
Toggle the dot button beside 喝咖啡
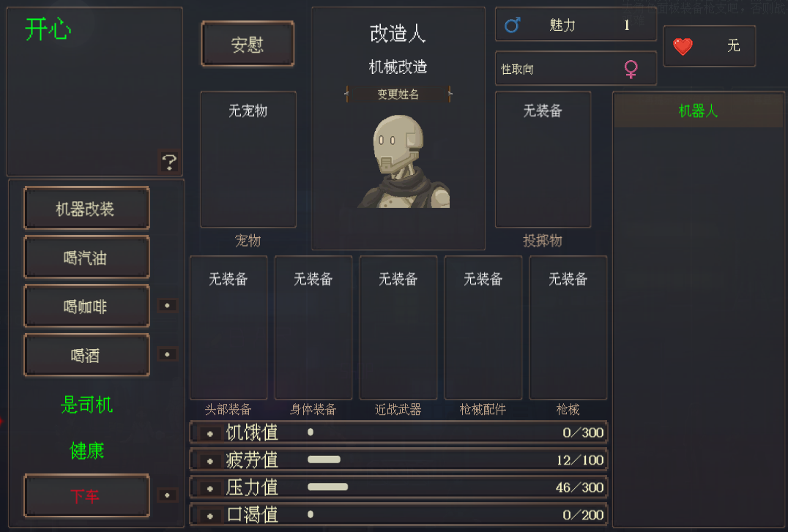(x=168, y=305)
